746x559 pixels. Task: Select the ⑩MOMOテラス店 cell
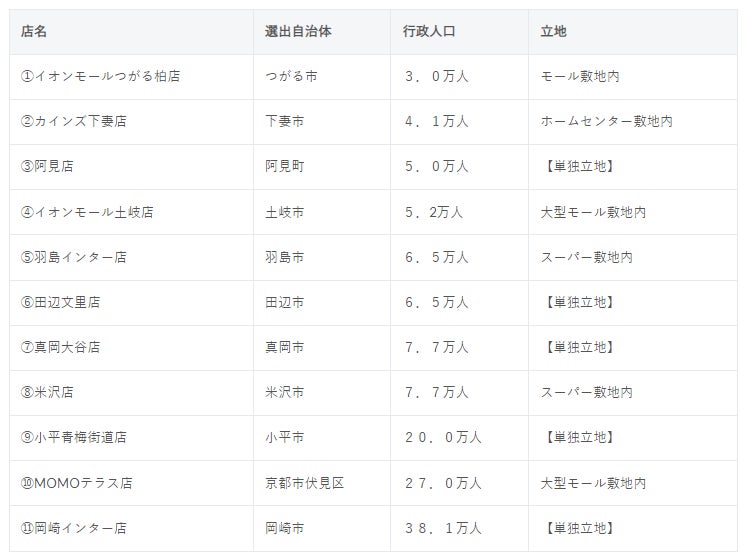(x=131, y=483)
